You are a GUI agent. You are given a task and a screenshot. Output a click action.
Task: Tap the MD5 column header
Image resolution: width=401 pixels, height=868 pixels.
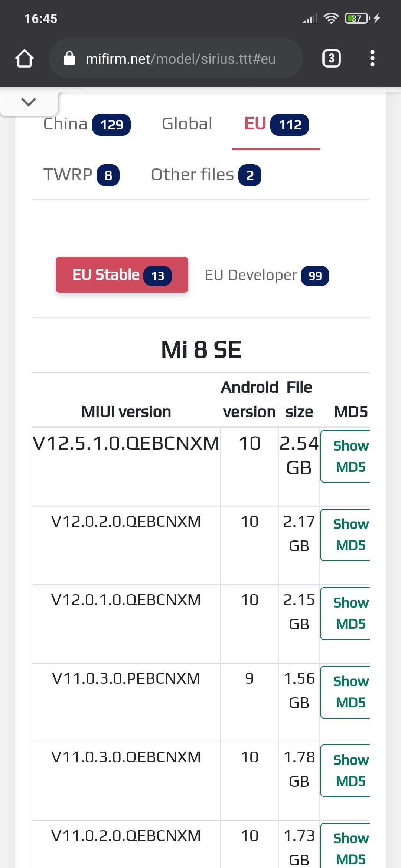tap(351, 412)
